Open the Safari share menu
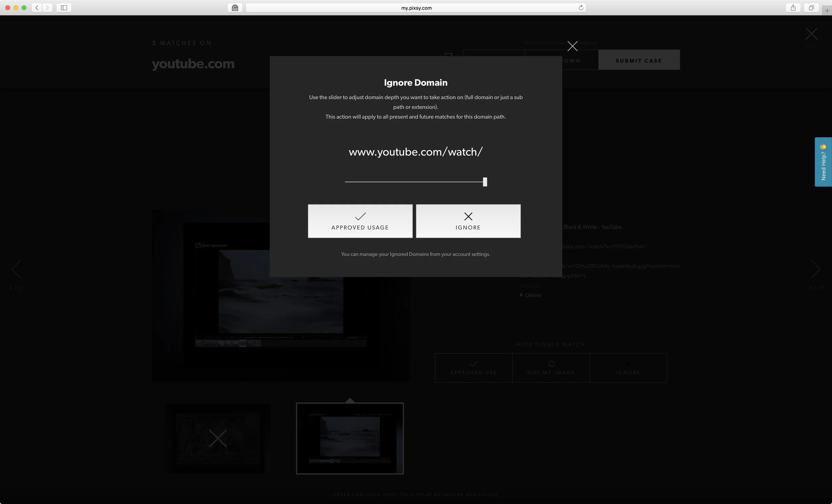Image resolution: width=832 pixels, height=504 pixels. coord(793,8)
